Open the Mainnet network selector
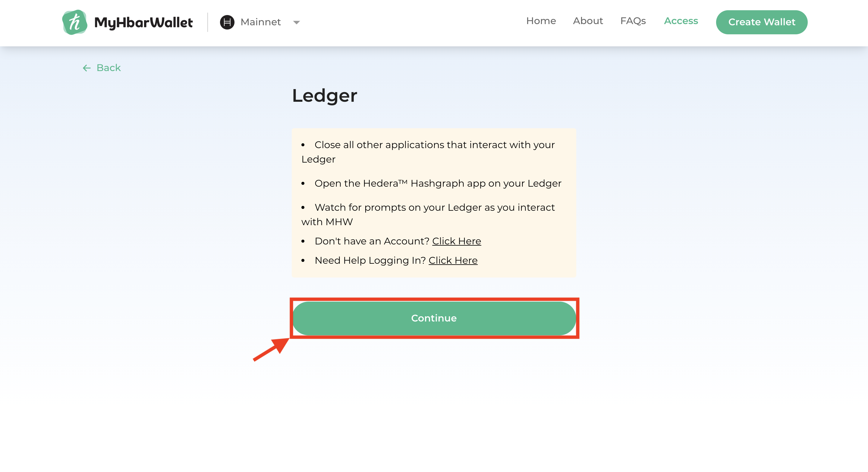Image resolution: width=868 pixels, height=472 pixels. [260, 22]
